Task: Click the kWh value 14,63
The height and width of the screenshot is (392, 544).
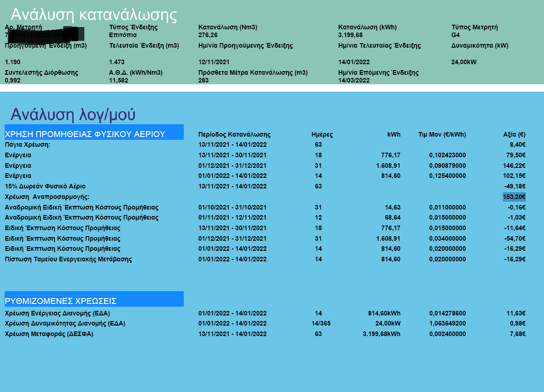Action: tap(393, 207)
